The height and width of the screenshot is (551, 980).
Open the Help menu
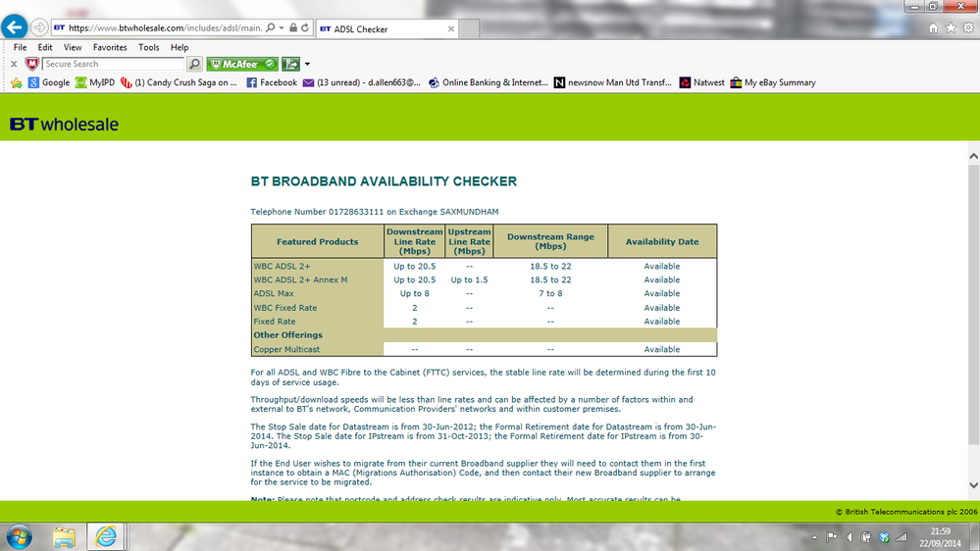click(x=180, y=47)
